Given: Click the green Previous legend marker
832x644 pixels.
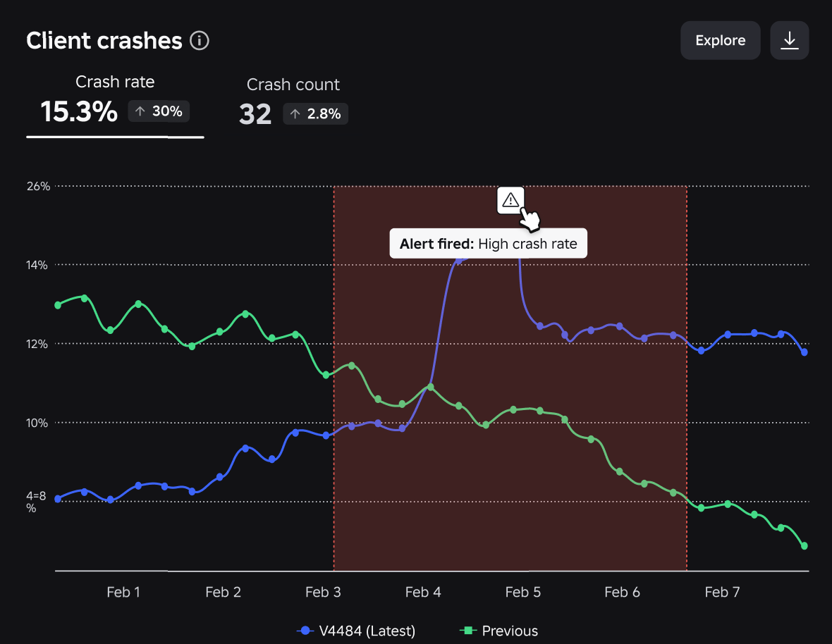Looking at the screenshot, I should (467, 631).
